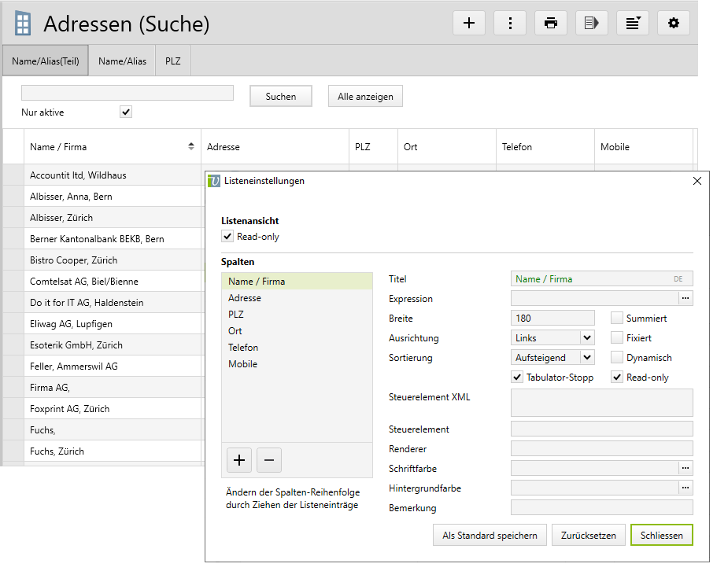
Task: Enable the Fixiert checkbox
Action: [x=617, y=338]
